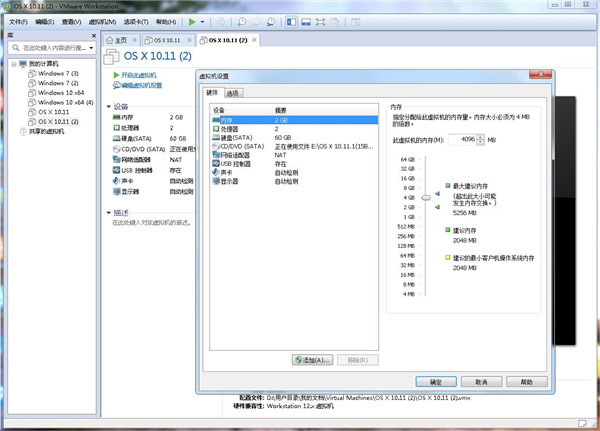
Task: Select 硬件 tab in settings dialog
Action: tap(212, 92)
